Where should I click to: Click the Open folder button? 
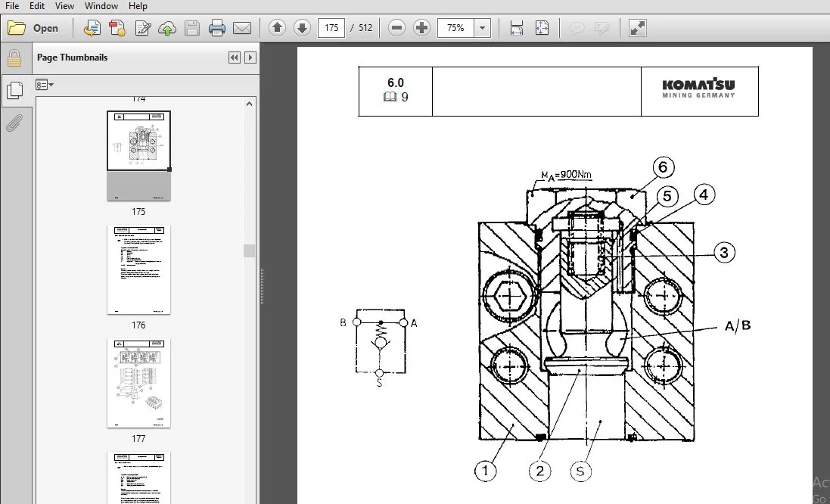pyautogui.click(x=33, y=28)
